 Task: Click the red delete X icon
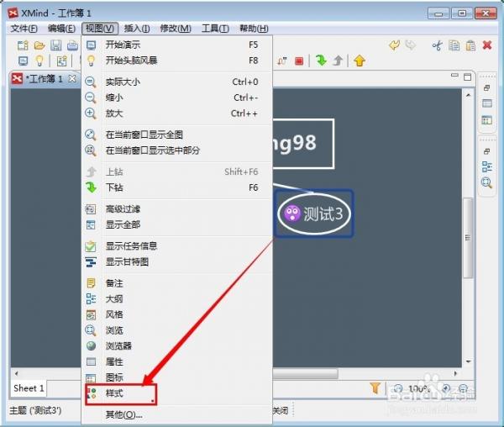point(487,45)
